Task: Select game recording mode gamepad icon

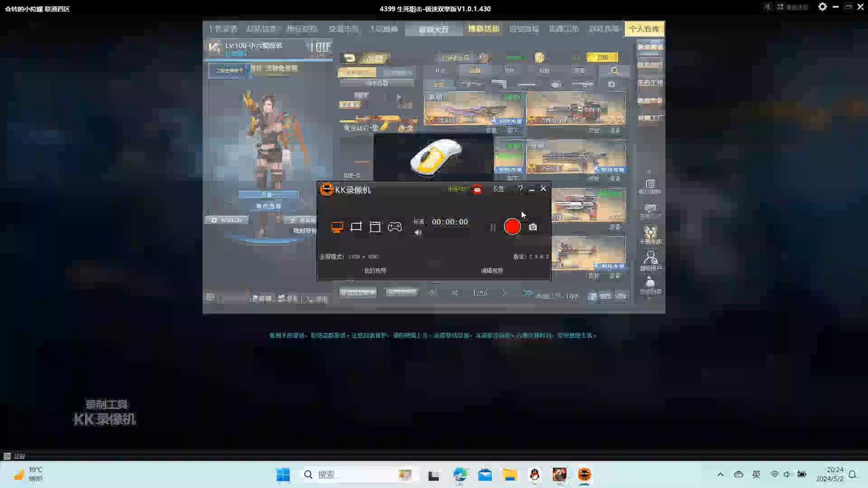Action: pos(395,226)
